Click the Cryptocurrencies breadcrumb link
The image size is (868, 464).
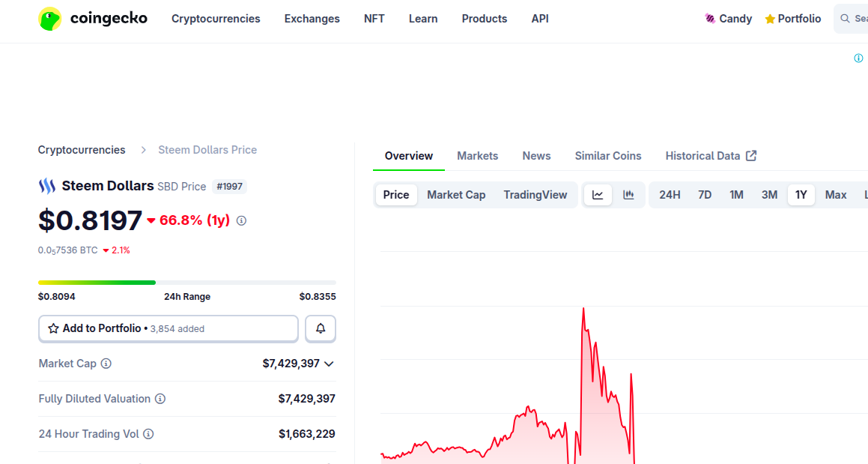click(82, 150)
